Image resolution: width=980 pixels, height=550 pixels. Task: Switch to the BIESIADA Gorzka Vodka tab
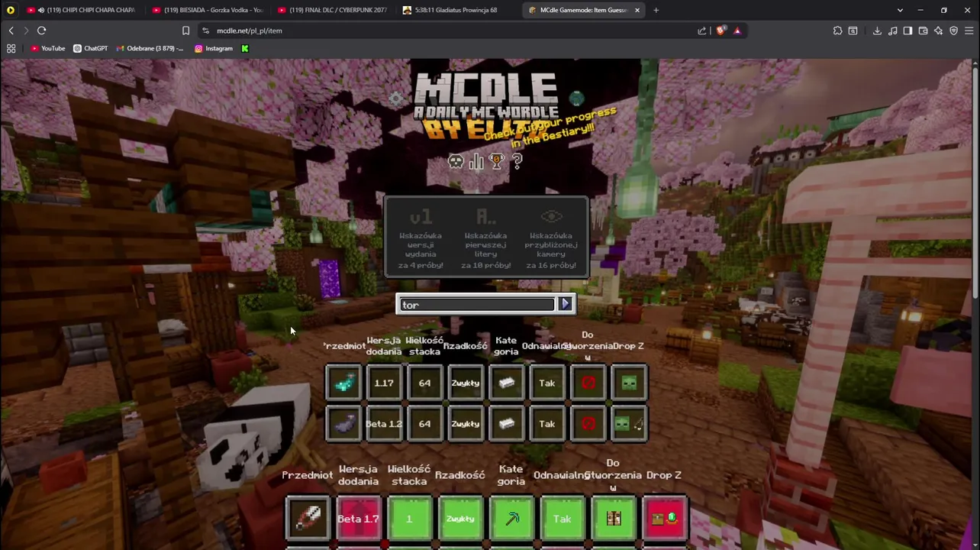coord(208,10)
